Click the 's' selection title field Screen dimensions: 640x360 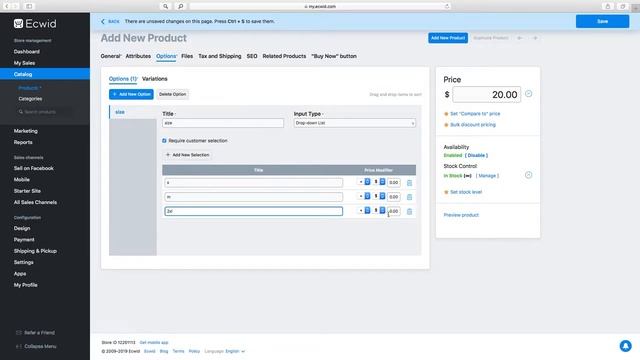253,182
